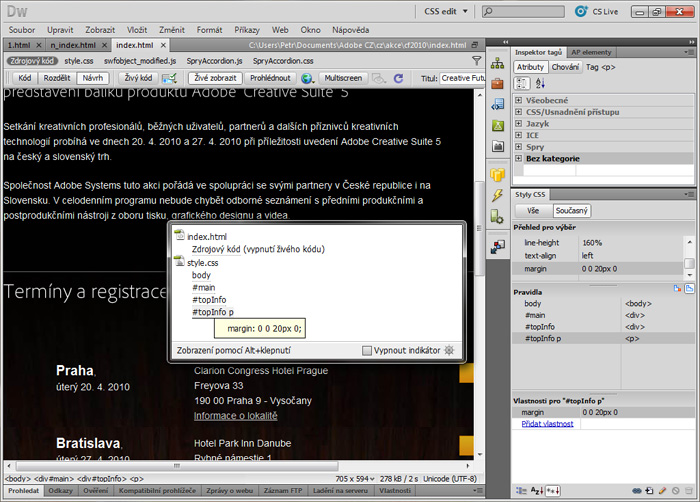Refresh design view with the blue arrow icon
The height and width of the screenshot is (502, 700).
tap(398, 78)
